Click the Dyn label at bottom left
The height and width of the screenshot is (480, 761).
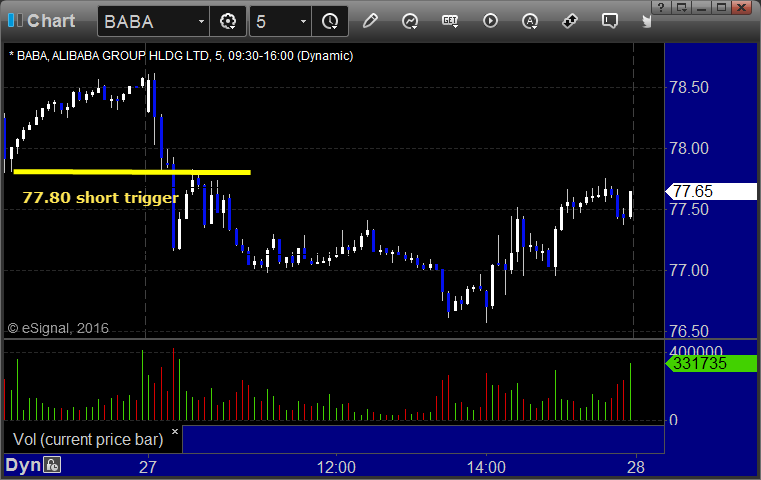pyautogui.click(x=23, y=465)
